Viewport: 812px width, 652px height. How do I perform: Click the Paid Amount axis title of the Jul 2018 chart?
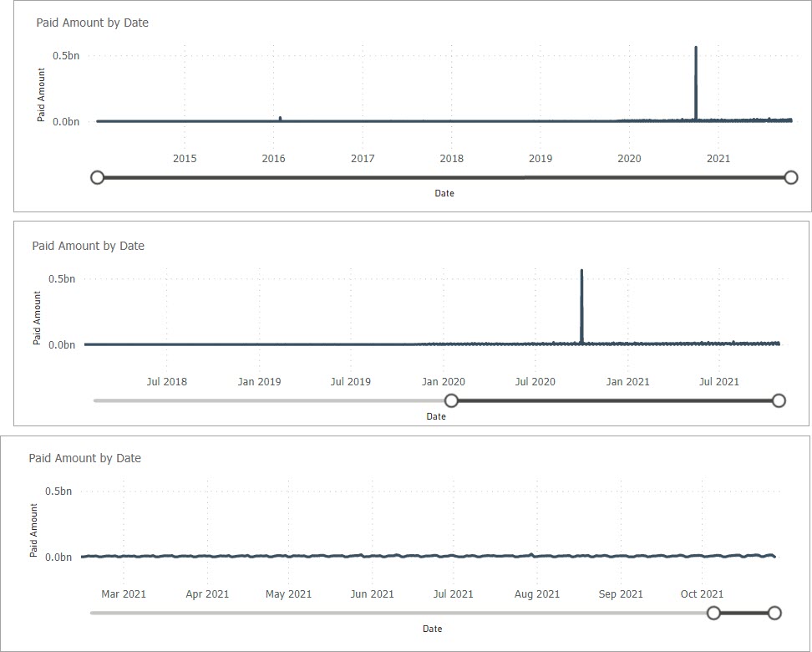coord(37,318)
